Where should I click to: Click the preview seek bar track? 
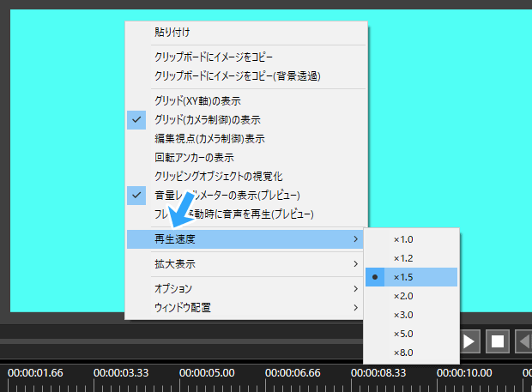click(182, 341)
